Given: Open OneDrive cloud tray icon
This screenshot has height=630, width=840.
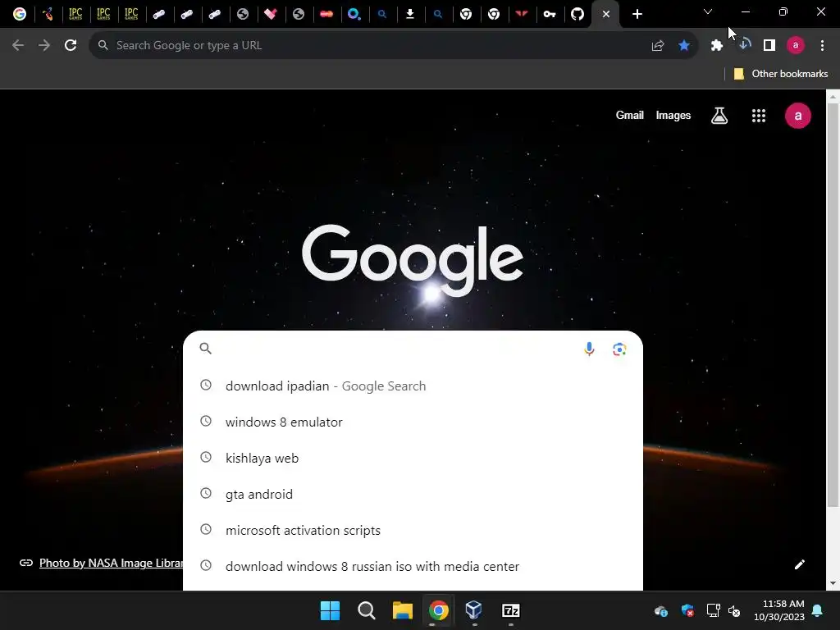Looking at the screenshot, I should [661, 610].
